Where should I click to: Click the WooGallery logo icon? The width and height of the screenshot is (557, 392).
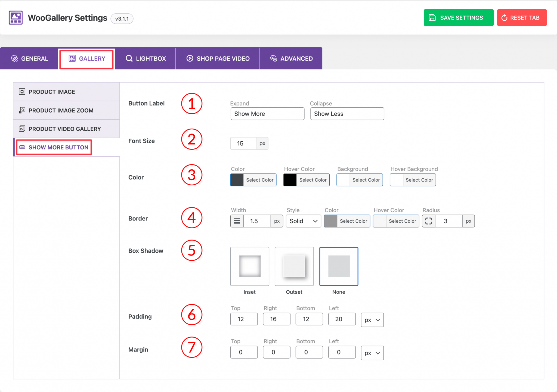coord(15,17)
